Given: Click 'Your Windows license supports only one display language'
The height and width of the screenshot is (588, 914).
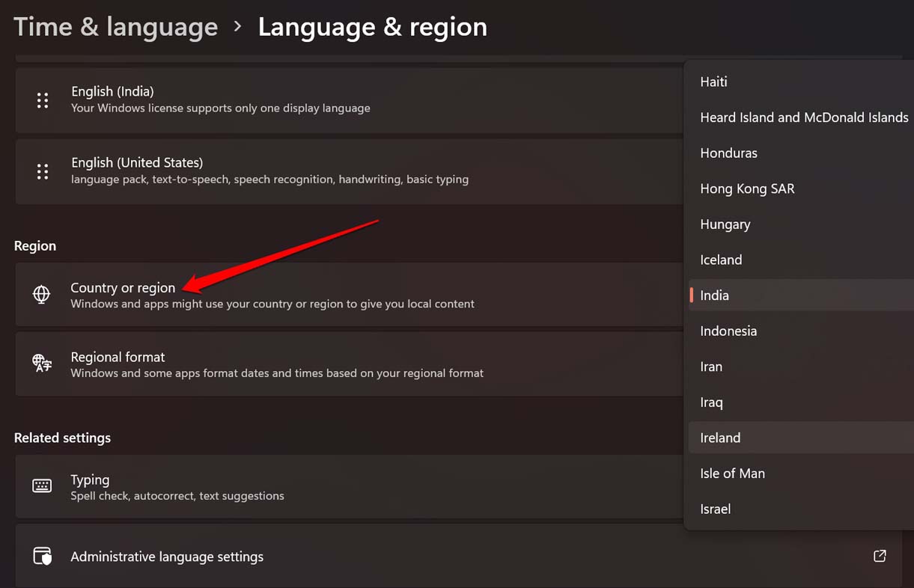Looking at the screenshot, I should (x=221, y=108).
